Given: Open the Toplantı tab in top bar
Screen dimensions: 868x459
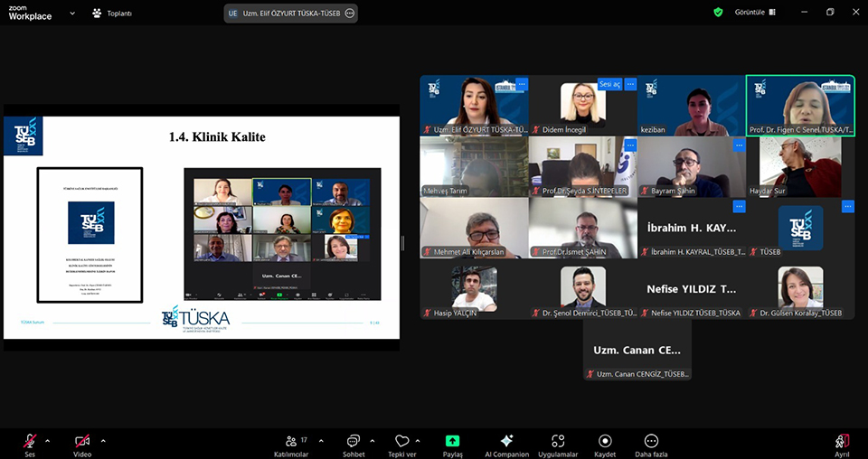Looking at the screenshot, I should [x=112, y=14].
